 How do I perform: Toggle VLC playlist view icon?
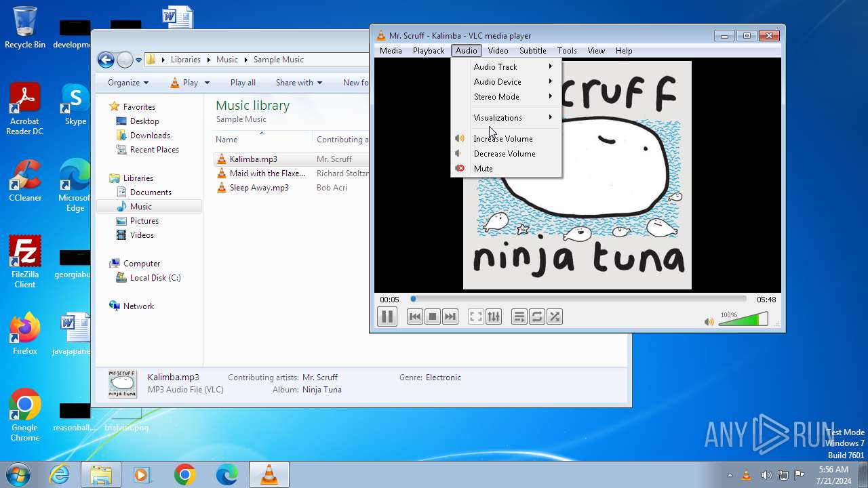(519, 317)
